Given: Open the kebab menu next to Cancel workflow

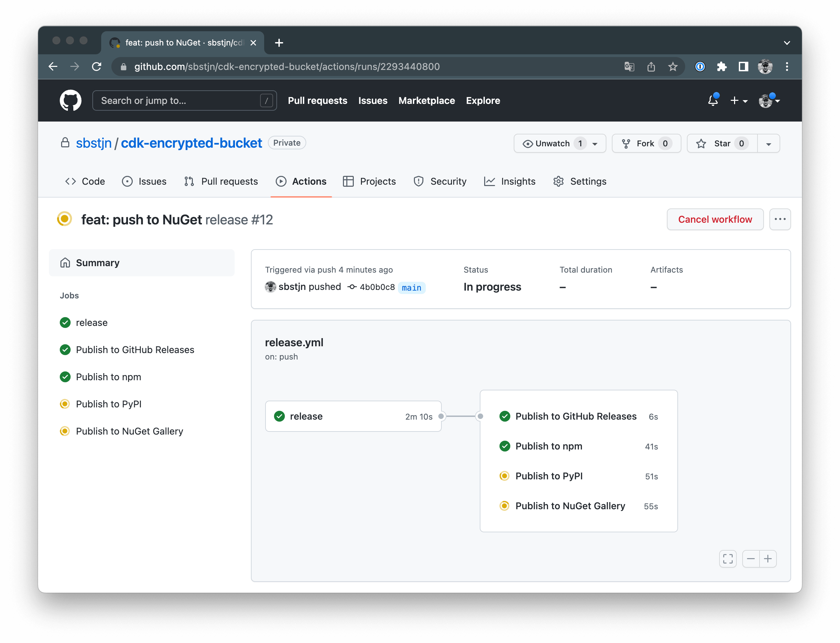Looking at the screenshot, I should click(780, 219).
